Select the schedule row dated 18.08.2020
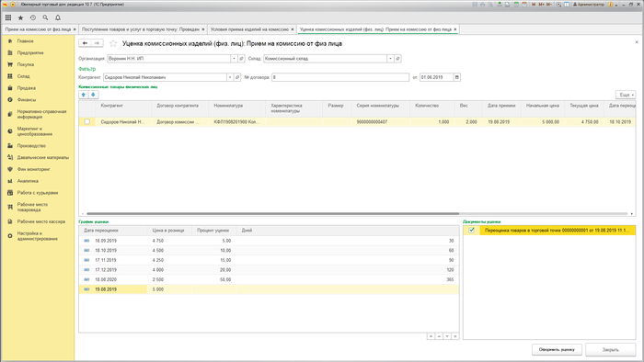Image resolution: width=644 pixels, height=362 pixels. click(x=269, y=279)
